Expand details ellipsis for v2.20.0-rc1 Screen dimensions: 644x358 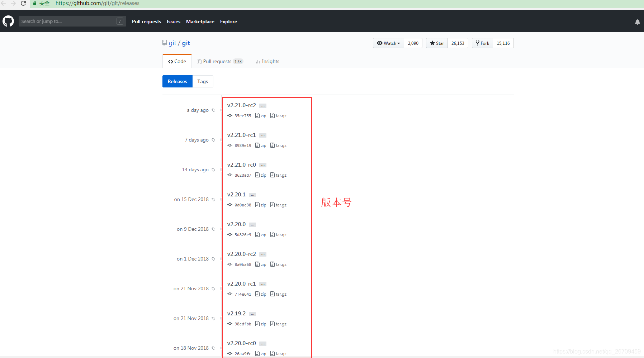coord(263,284)
